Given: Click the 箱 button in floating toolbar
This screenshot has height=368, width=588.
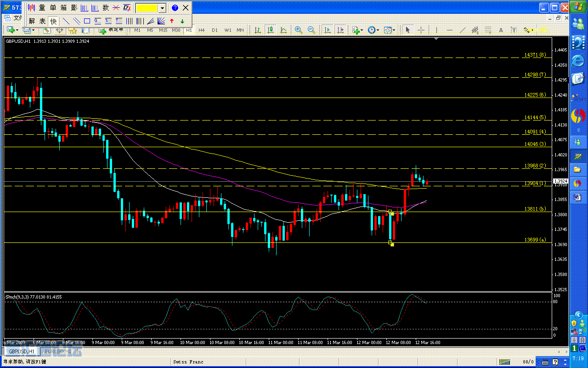Looking at the screenshot, I should tap(63, 8).
